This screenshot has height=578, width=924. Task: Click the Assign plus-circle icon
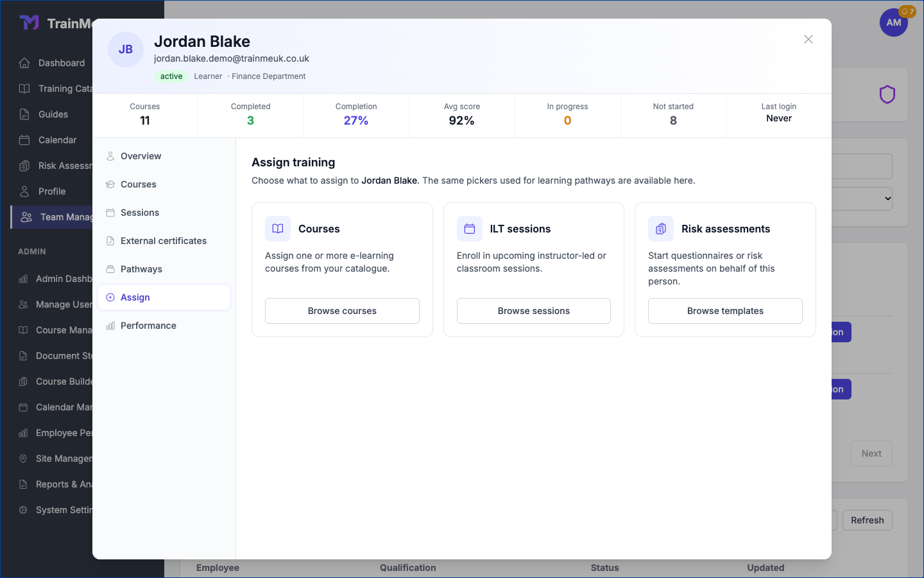(110, 297)
